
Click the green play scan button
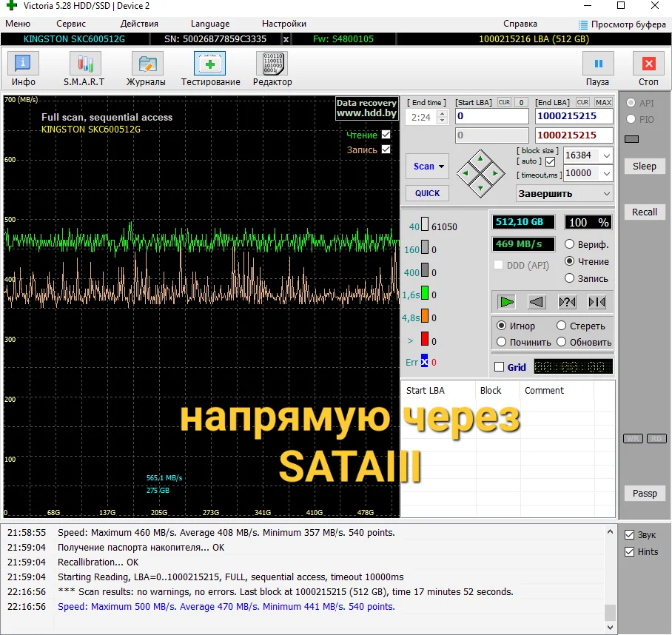point(507,302)
